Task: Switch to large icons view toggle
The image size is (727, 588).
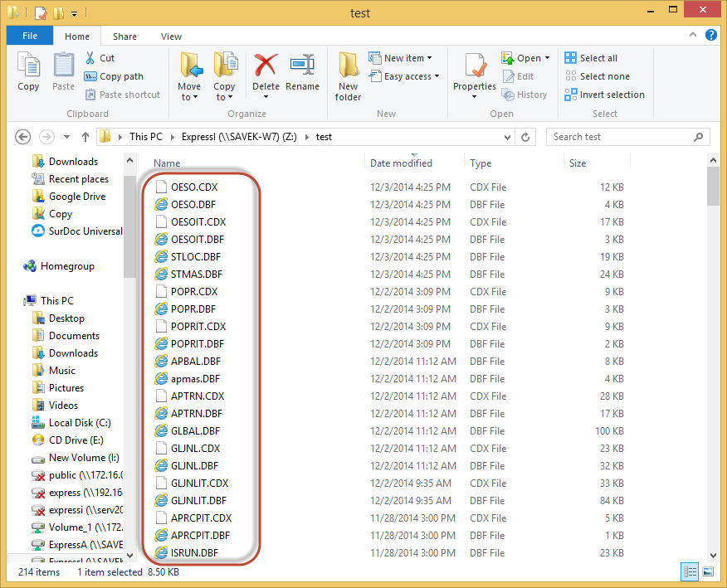Action: coord(708,572)
